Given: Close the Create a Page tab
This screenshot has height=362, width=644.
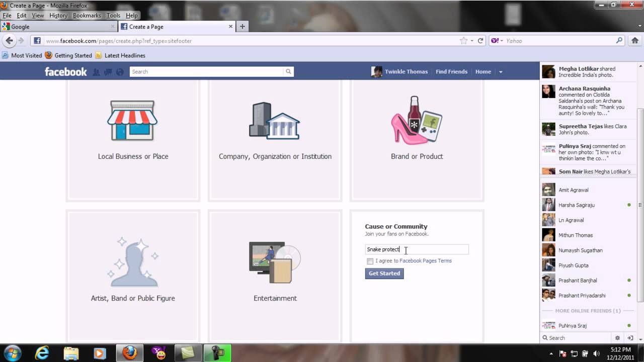Looking at the screenshot, I should pyautogui.click(x=231, y=27).
